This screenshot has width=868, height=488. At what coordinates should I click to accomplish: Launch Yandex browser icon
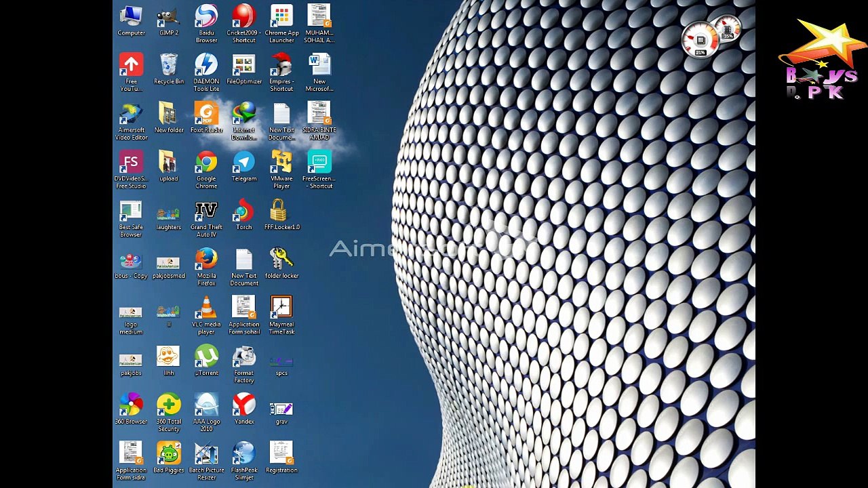pos(244,409)
